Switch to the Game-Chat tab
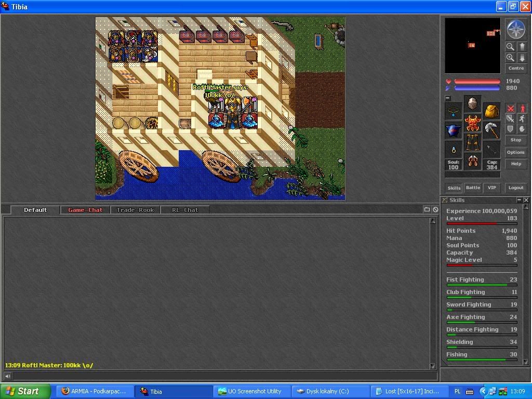The height and width of the screenshot is (399, 532). point(85,210)
